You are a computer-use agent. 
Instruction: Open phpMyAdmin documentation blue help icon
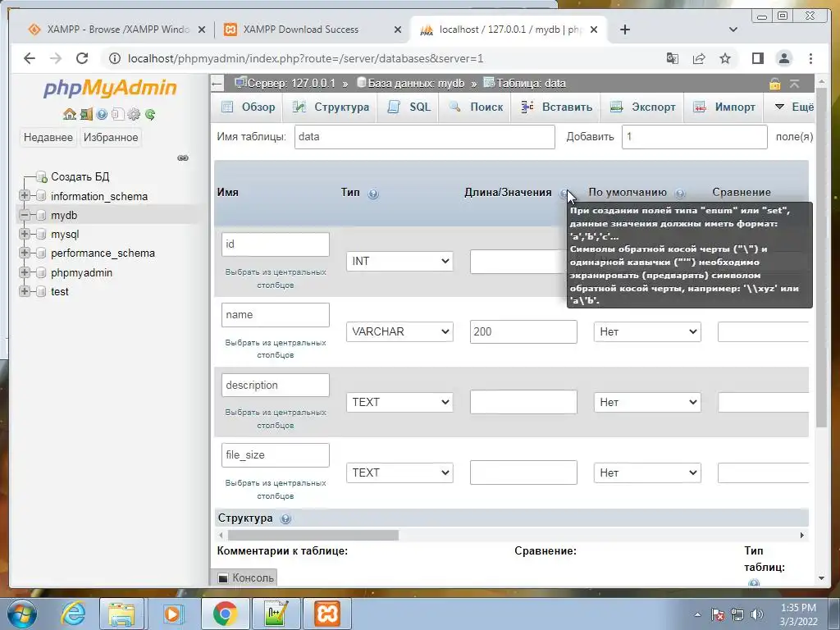tap(102, 114)
